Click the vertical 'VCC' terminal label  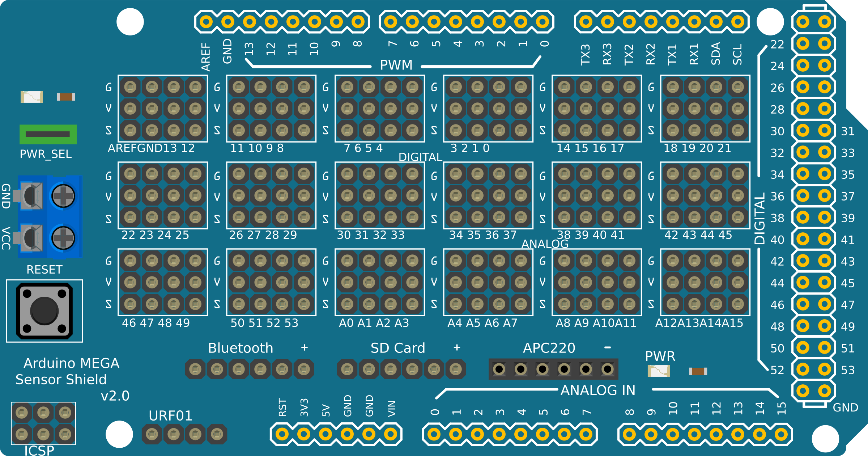(6, 238)
